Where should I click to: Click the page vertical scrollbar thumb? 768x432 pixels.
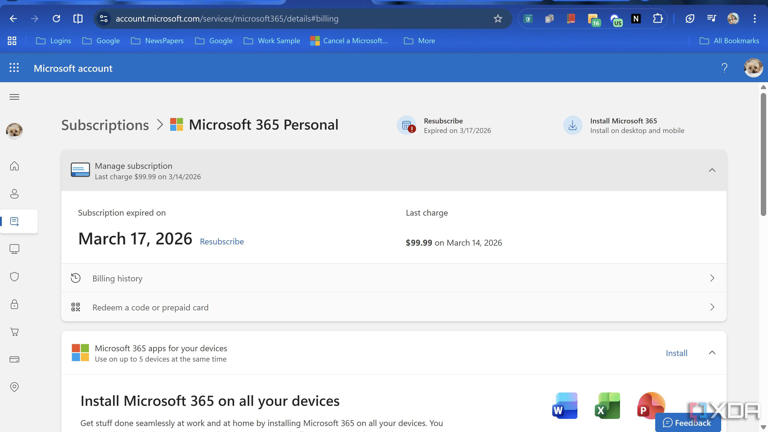click(763, 153)
